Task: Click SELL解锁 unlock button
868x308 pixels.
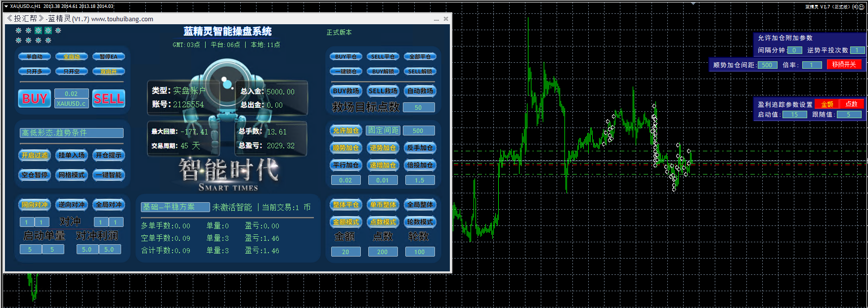Action: coord(420,72)
